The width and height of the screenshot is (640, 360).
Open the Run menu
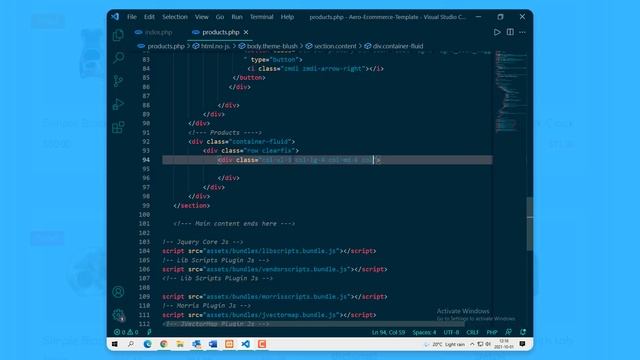click(237, 17)
